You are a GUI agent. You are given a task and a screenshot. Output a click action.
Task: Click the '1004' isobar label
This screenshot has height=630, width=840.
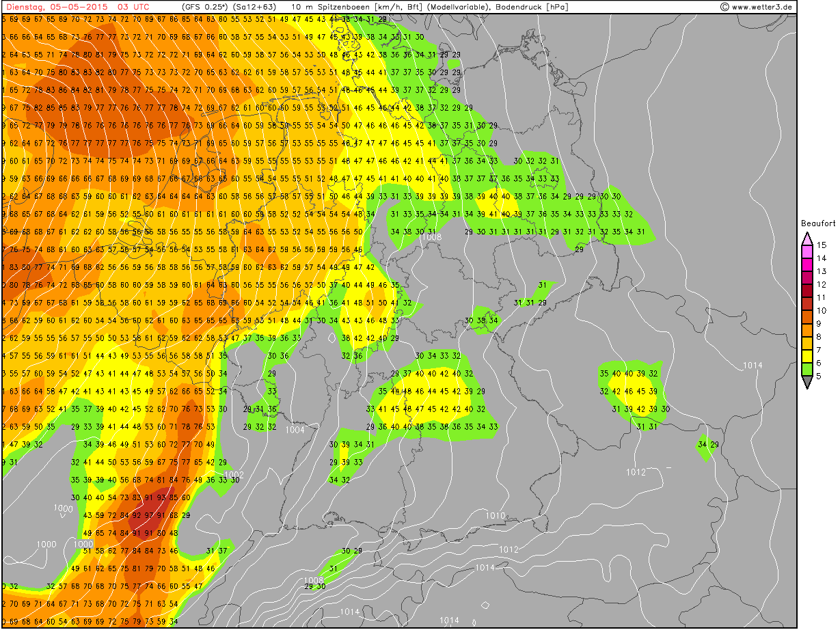[x=295, y=430]
